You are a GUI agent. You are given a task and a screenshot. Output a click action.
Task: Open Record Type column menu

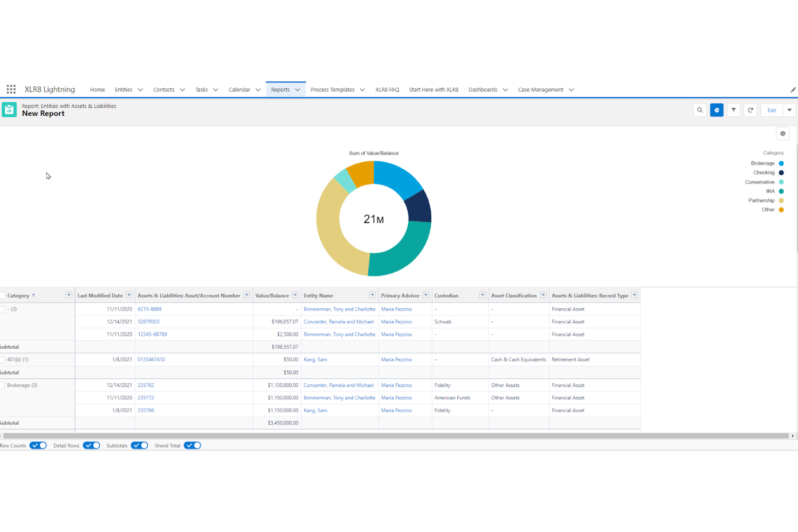tap(635, 295)
